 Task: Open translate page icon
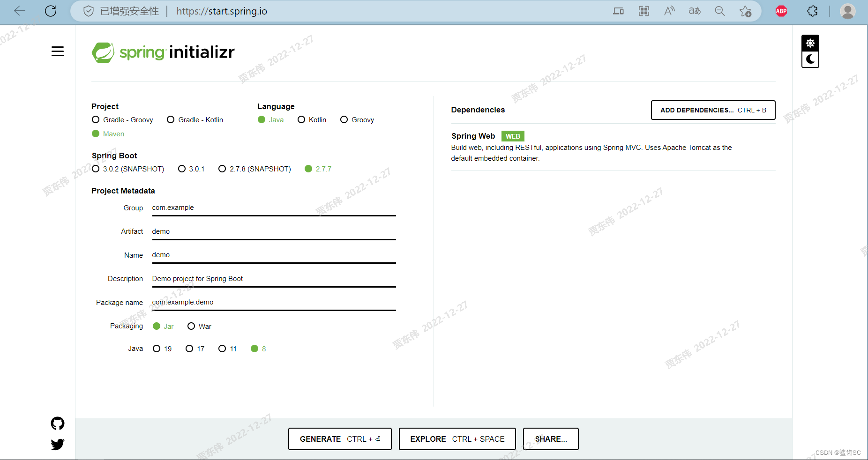tap(695, 11)
